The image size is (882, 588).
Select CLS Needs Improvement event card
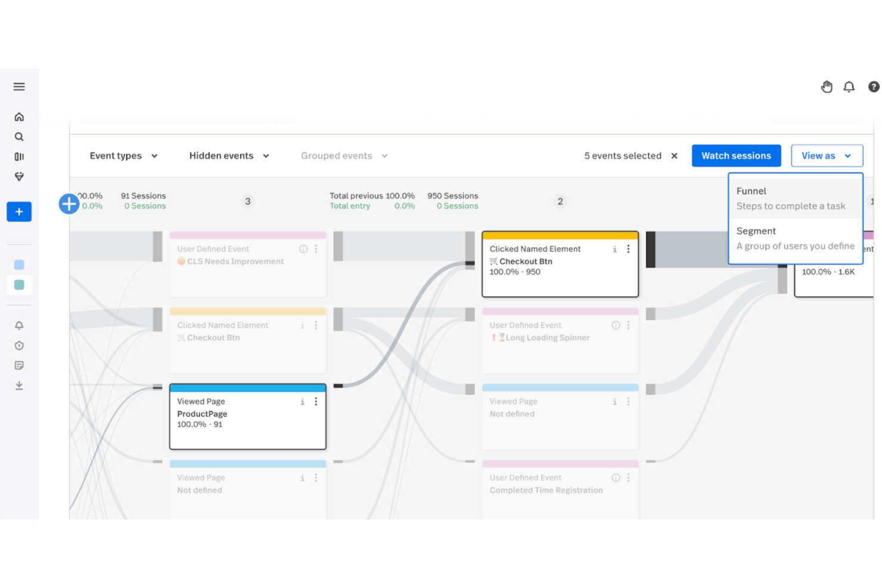[248, 264]
